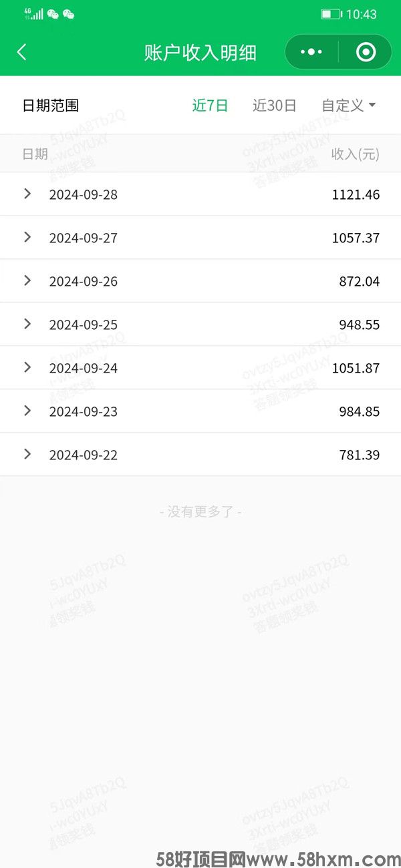Open the mini program three-dots menu
Image resolution: width=401 pixels, height=868 pixels.
coord(311,52)
